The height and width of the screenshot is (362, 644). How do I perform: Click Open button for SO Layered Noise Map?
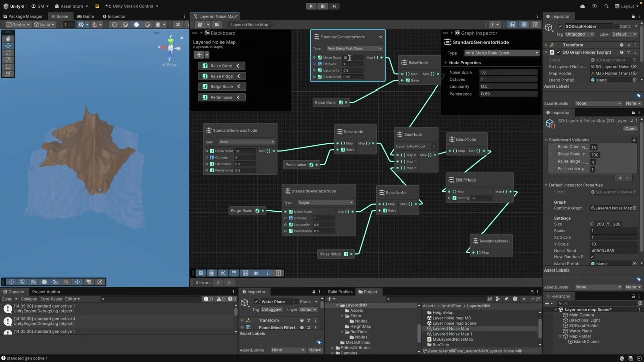(630, 129)
